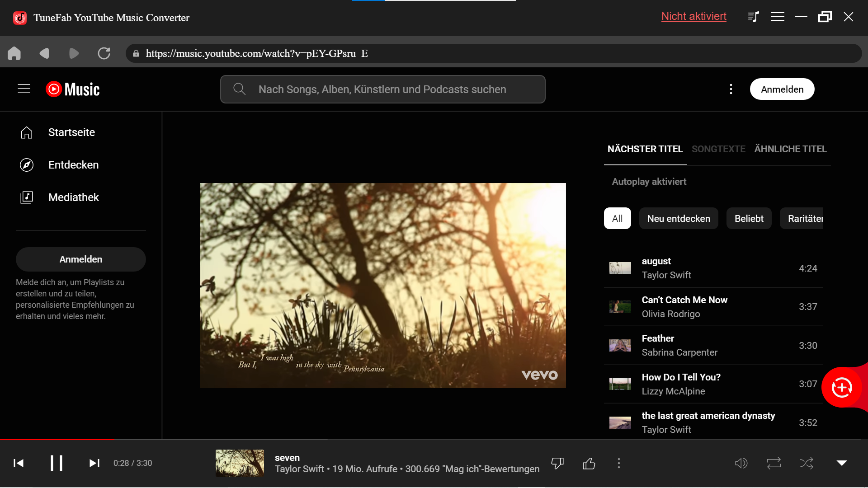
Task: Play august by Taylor Swift from queue
Action: coord(713,268)
